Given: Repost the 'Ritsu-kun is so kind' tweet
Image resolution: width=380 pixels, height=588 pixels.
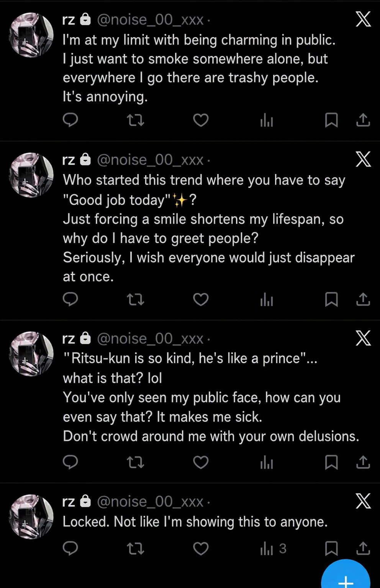Looking at the screenshot, I should 135,462.
